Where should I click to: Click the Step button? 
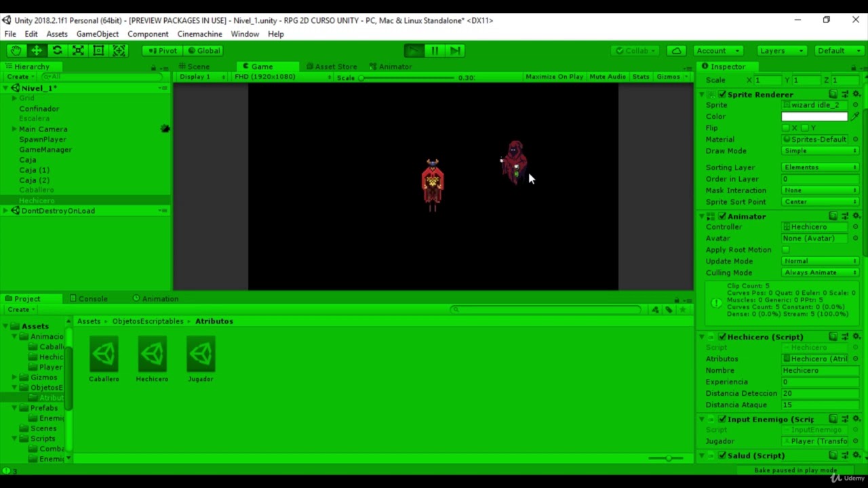pyautogui.click(x=455, y=50)
